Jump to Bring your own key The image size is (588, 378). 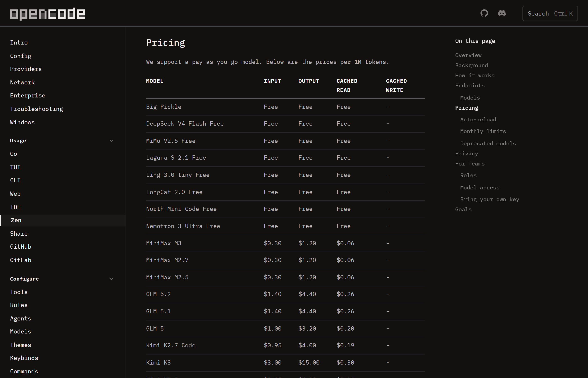[490, 199]
